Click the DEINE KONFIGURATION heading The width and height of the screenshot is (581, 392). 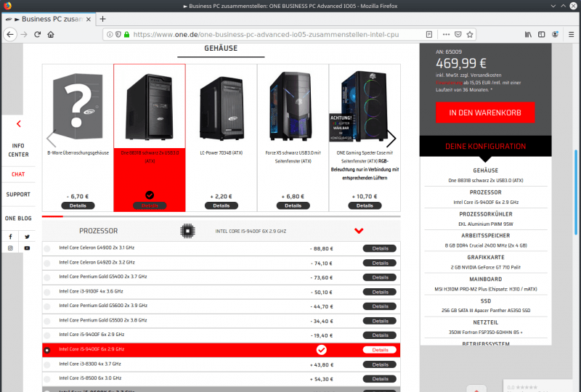(x=485, y=147)
